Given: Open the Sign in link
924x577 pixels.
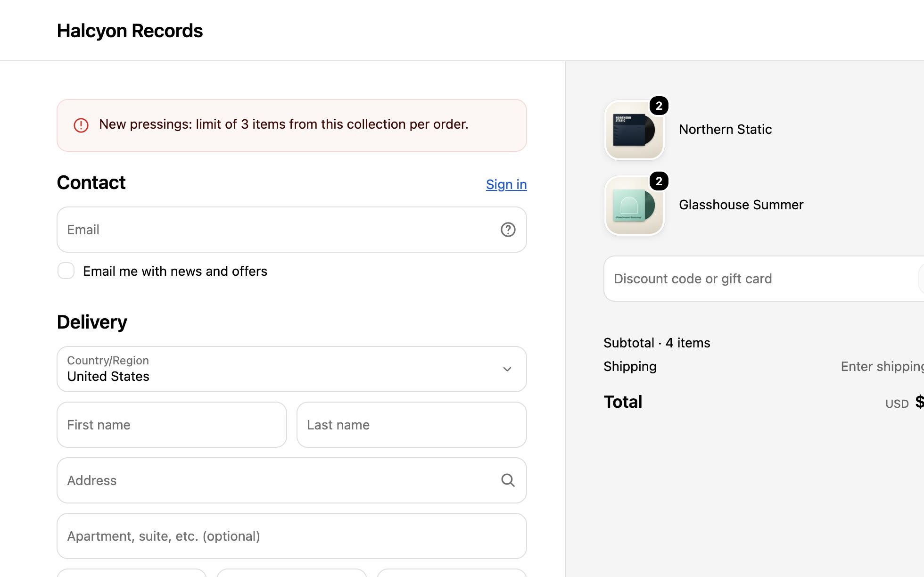Looking at the screenshot, I should click(506, 184).
